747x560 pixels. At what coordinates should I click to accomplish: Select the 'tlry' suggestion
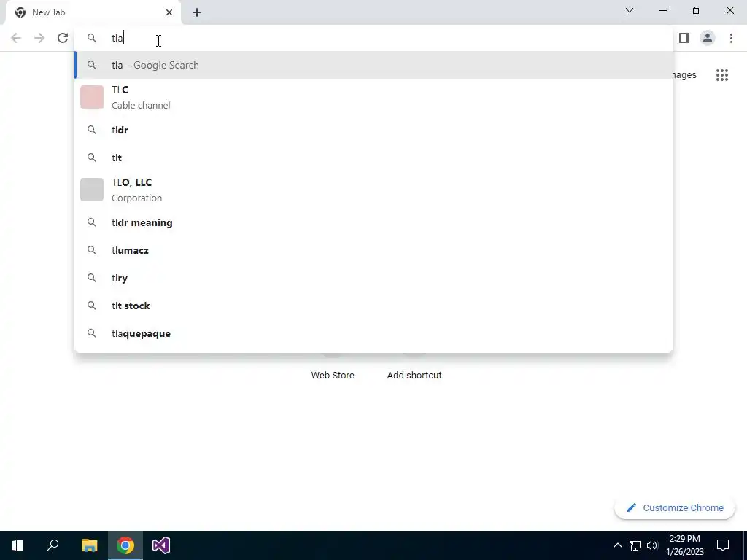pos(373,278)
